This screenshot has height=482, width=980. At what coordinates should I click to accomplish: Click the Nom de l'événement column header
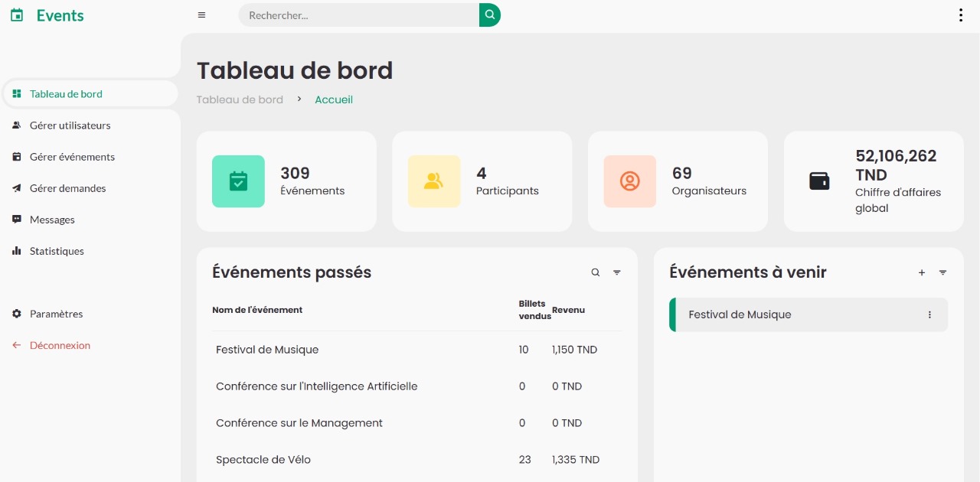(x=257, y=310)
